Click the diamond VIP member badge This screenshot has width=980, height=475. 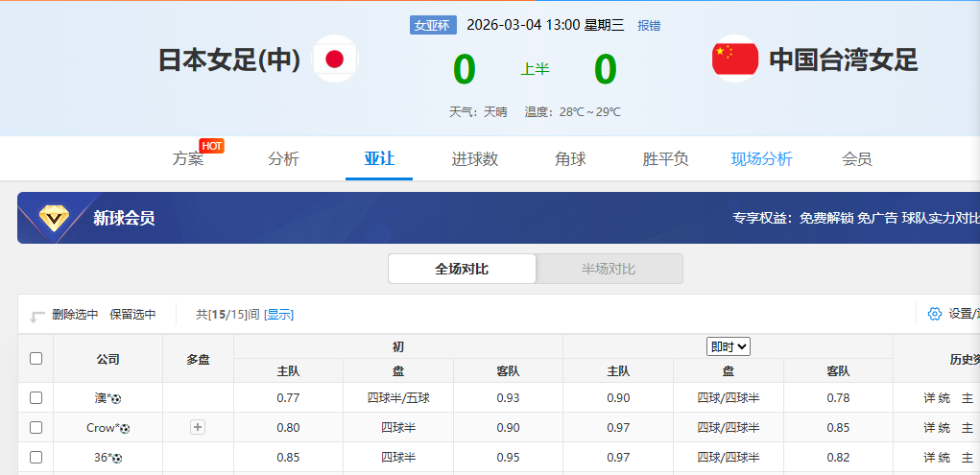coord(57,218)
